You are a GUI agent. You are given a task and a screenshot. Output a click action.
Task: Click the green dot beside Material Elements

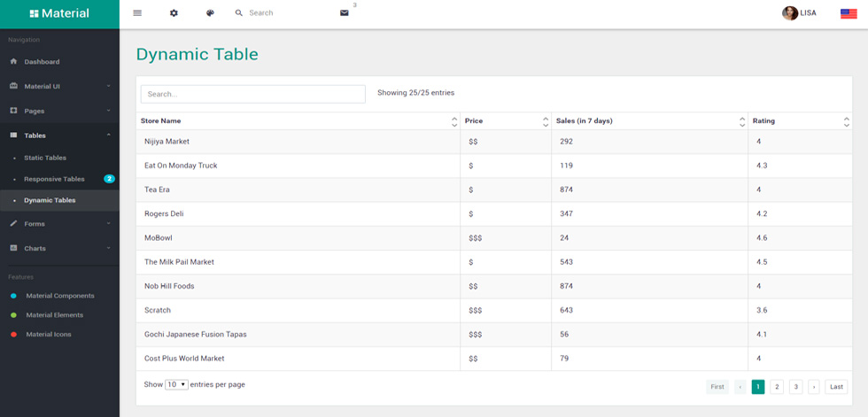click(x=14, y=315)
